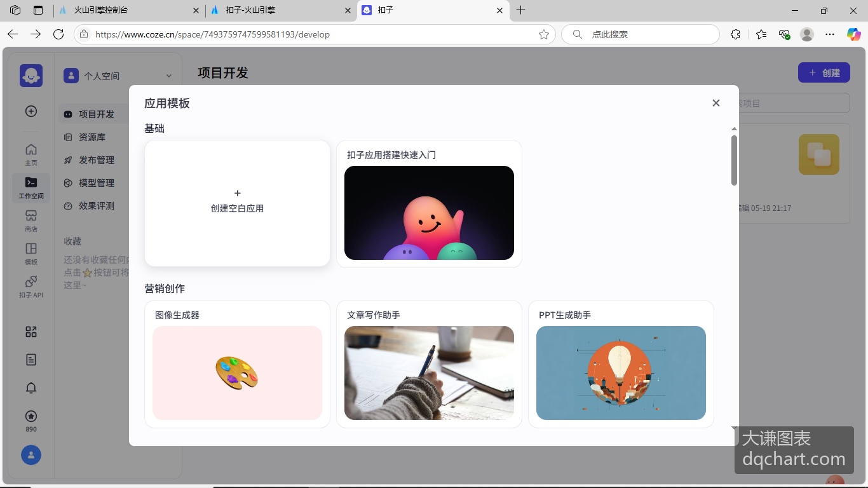Open the 扣子应用搭建快速入门 template thumbnail
Image resolution: width=868 pixels, height=488 pixels.
[429, 213]
